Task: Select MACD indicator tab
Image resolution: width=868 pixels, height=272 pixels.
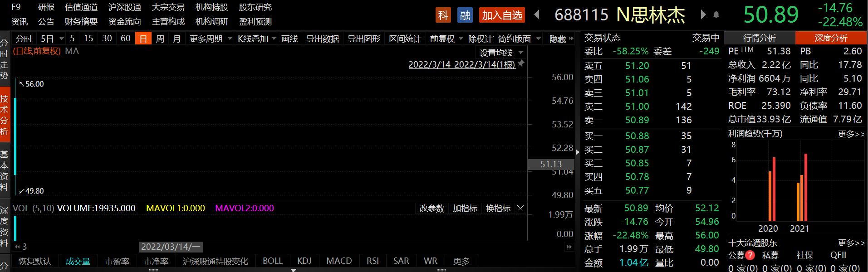Action: [339, 261]
